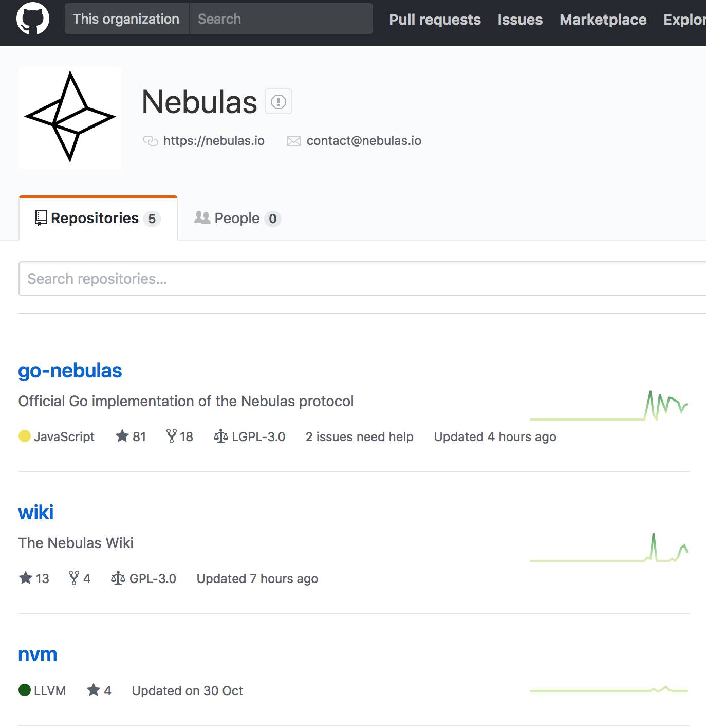706x728 pixels.
Task: Click the wiki activity graph
Action: [x=609, y=548]
